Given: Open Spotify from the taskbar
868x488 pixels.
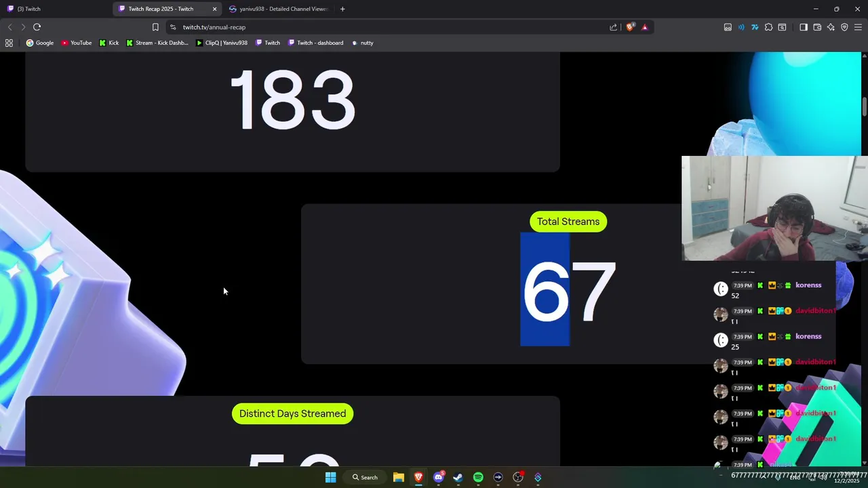Looking at the screenshot, I should (x=478, y=477).
